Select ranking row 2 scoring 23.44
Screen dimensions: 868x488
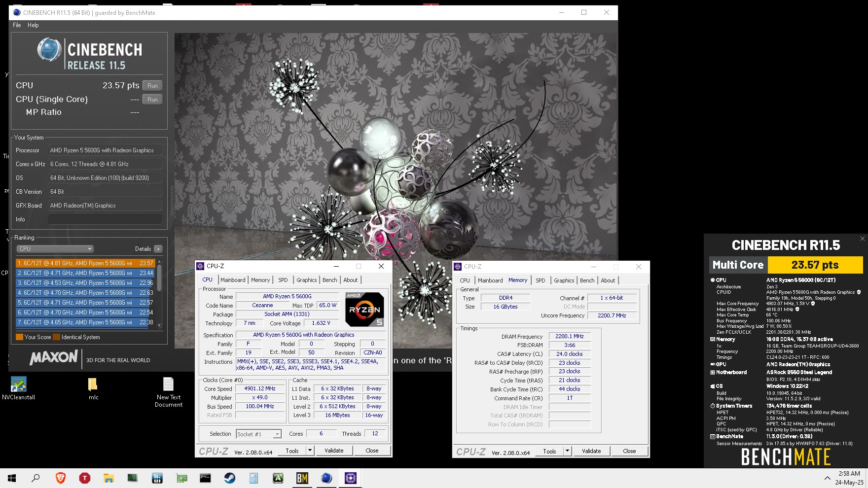[x=85, y=273]
